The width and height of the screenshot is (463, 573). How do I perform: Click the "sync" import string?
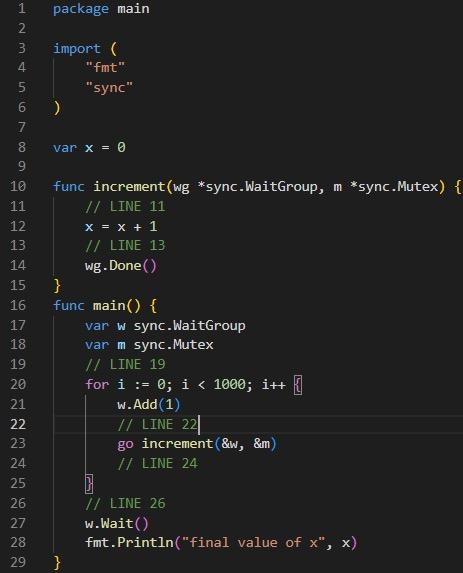click(109, 88)
